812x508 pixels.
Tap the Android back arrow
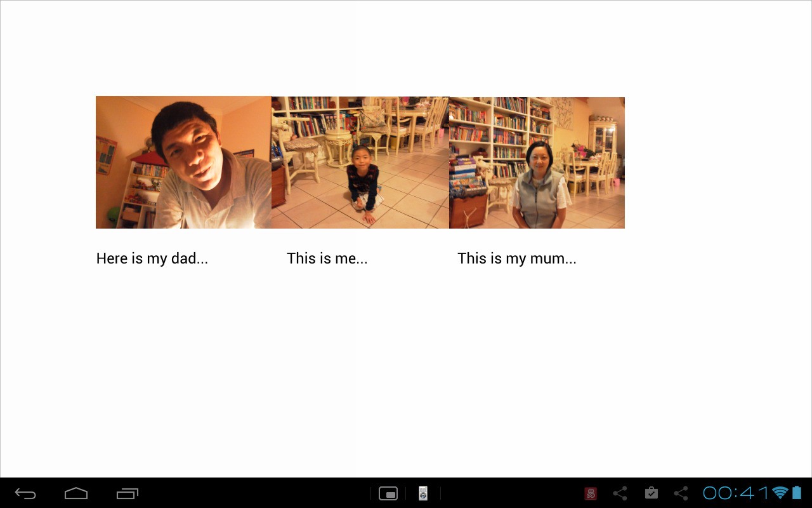pos(25,493)
